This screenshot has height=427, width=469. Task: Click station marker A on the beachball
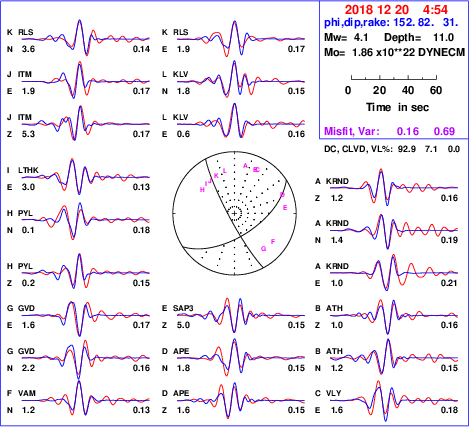pos(246,166)
